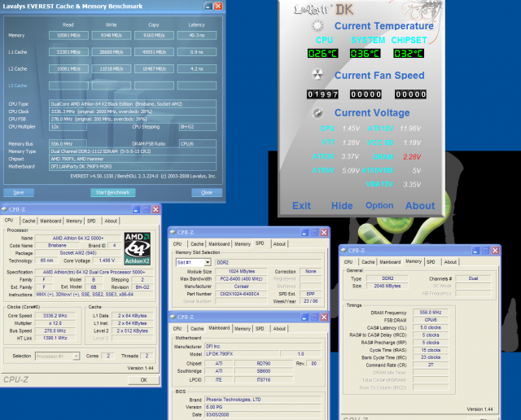521x420 pixels.
Task: Click the Core Speed 3336.2 MHz value
Action: point(55,316)
